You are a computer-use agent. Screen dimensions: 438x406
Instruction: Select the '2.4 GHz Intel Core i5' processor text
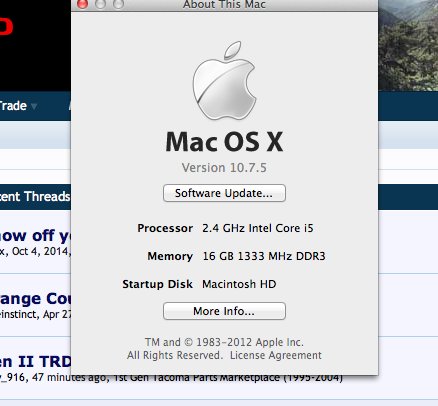(x=258, y=228)
